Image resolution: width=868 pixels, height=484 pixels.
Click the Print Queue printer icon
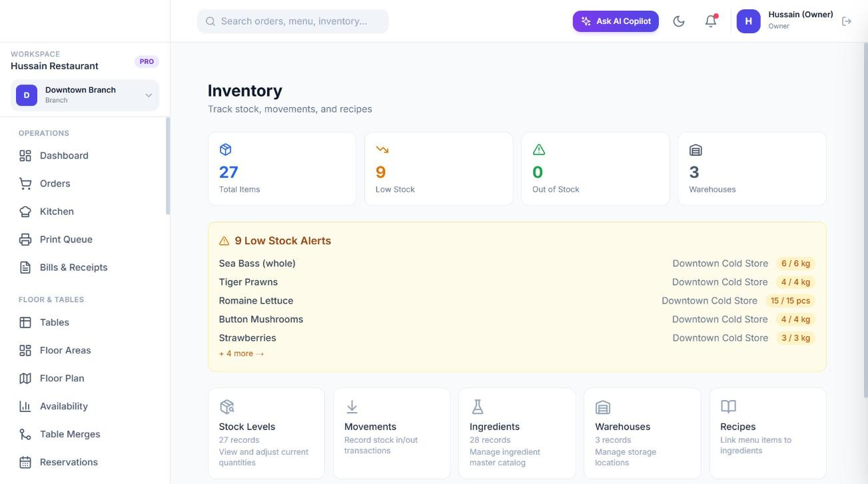[25, 240]
